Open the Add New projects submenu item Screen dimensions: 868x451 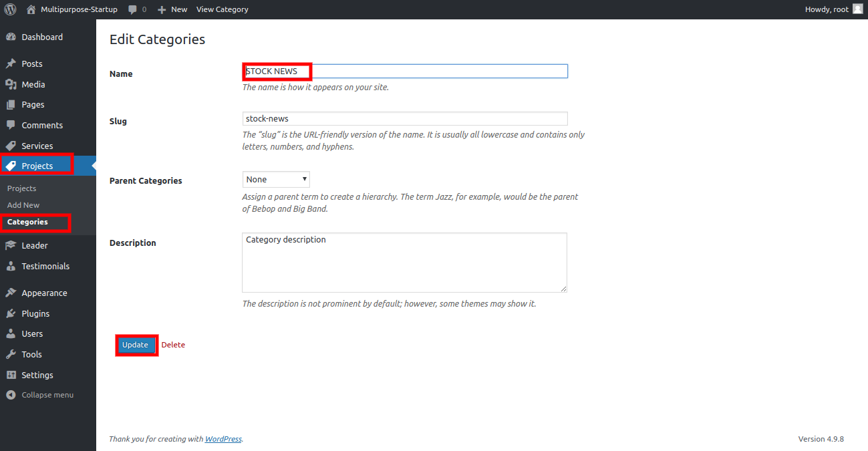23,205
